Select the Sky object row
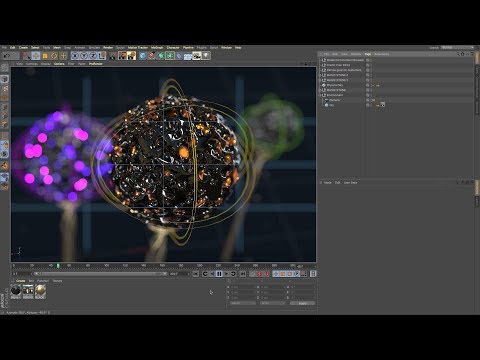This screenshot has height=360, width=480. tap(332, 105)
